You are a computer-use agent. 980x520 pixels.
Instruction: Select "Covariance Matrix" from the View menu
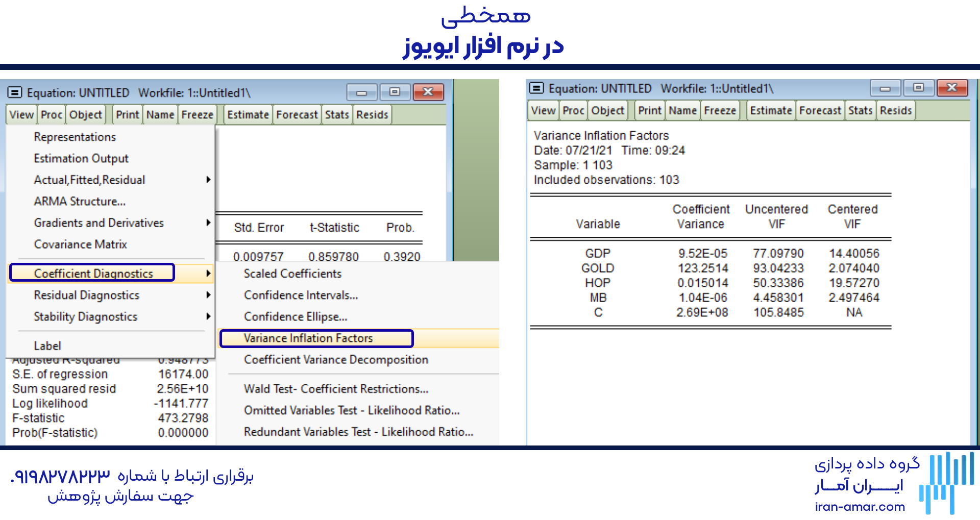80,244
